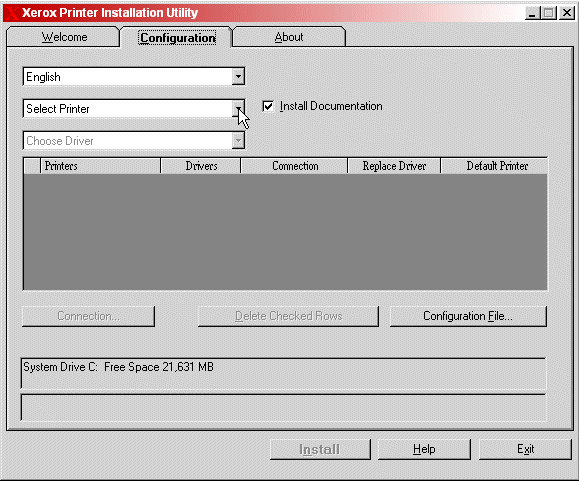The height and width of the screenshot is (481, 579).
Task: Switch to the Welcome tab
Action: click(x=64, y=37)
